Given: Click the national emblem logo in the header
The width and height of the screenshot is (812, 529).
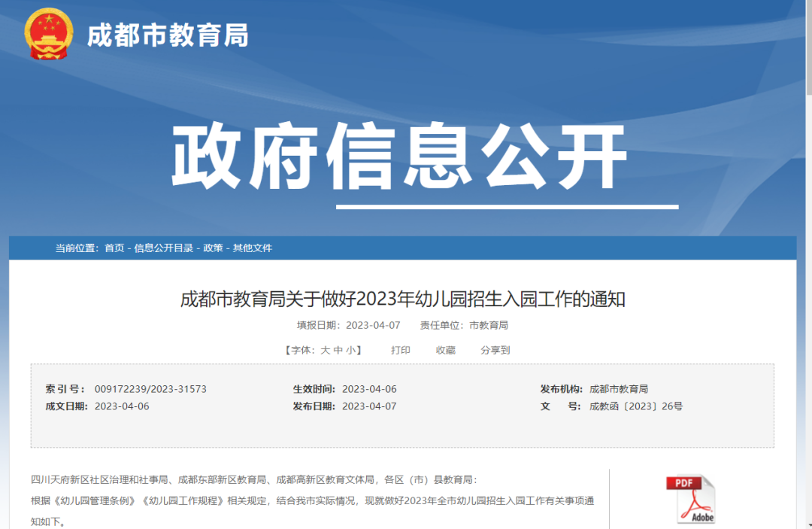Looking at the screenshot, I should (x=49, y=34).
